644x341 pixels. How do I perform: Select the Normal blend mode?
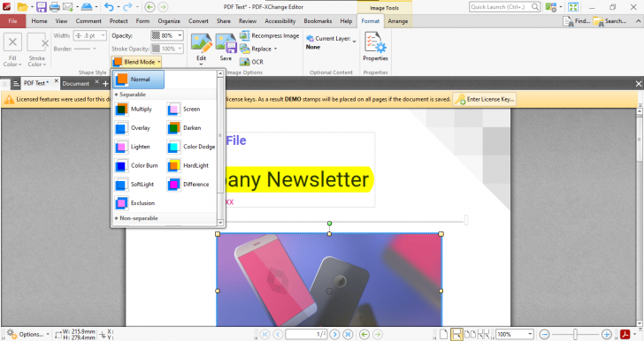(139, 80)
